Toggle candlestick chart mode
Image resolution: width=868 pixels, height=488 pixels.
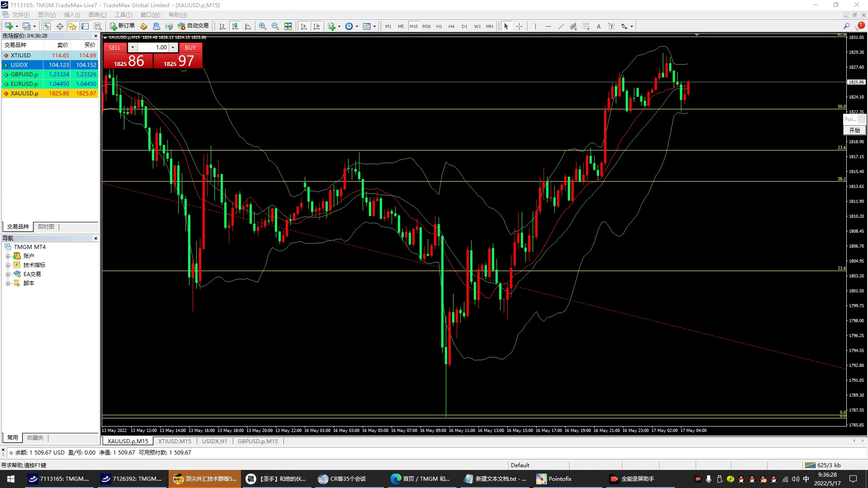235,26
